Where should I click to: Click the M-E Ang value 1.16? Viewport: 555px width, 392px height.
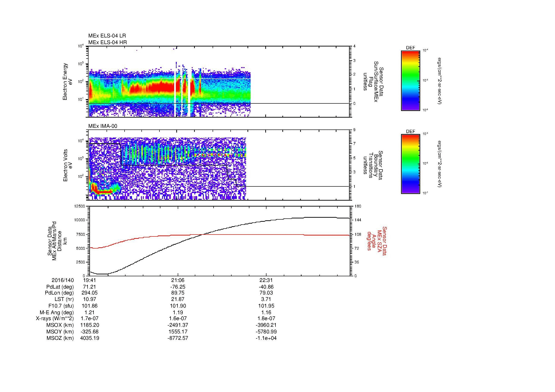pyautogui.click(x=266, y=312)
